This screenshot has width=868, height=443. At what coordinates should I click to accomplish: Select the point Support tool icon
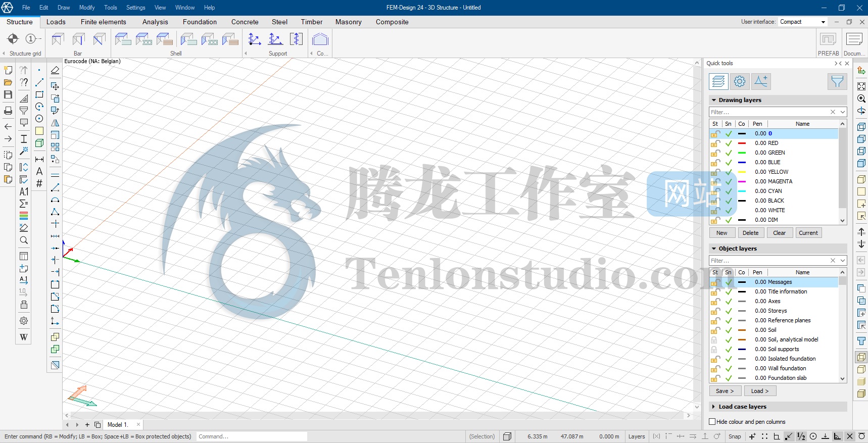click(255, 39)
